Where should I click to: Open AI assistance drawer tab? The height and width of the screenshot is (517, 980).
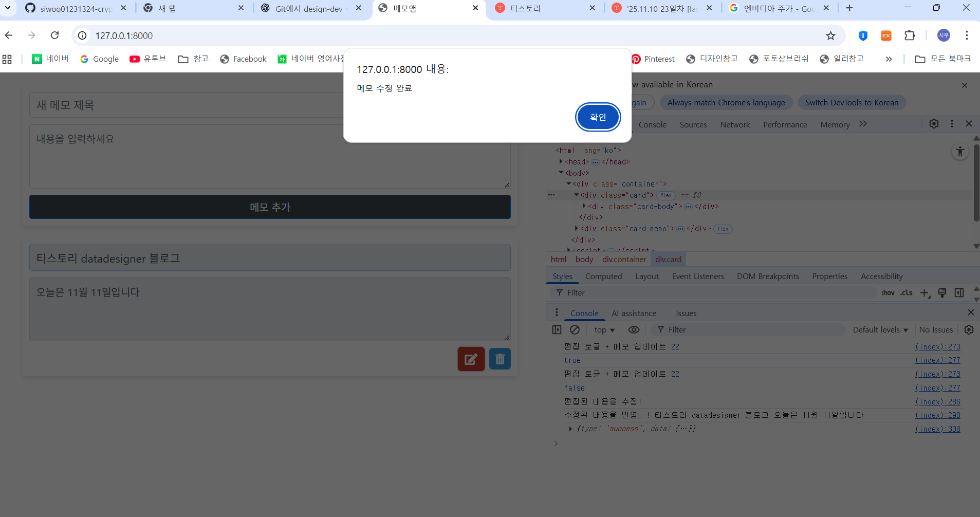[x=634, y=313]
